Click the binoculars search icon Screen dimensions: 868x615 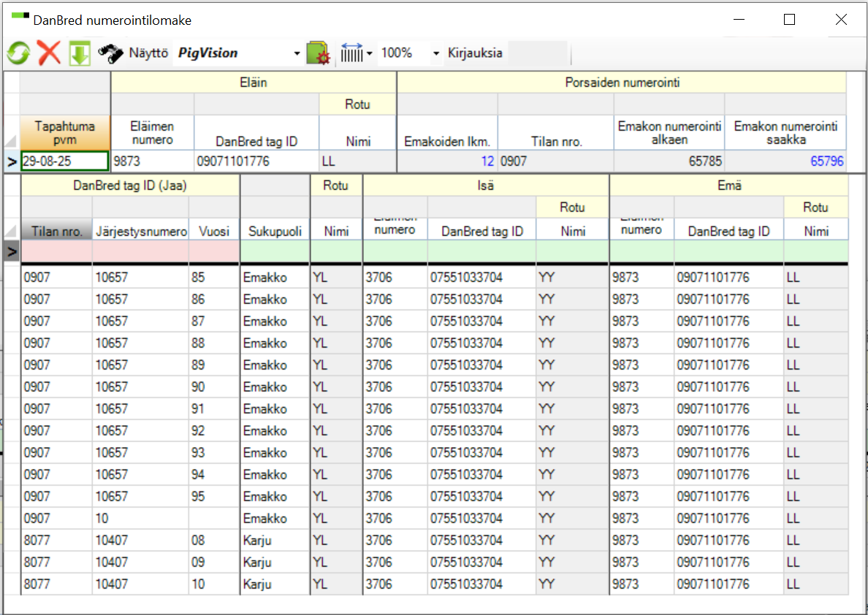[111, 53]
